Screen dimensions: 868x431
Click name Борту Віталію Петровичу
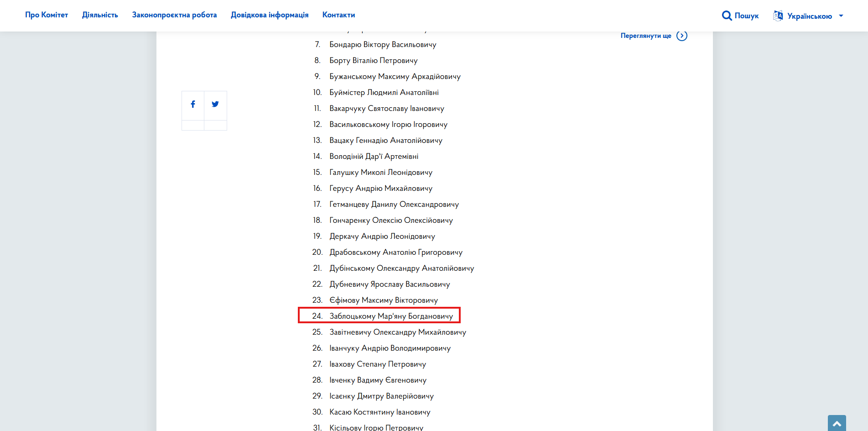(x=374, y=61)
